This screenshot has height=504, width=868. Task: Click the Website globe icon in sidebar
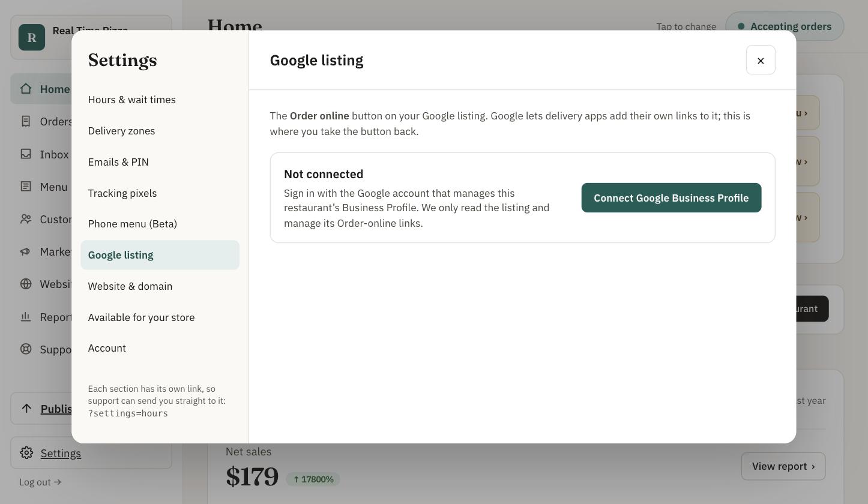click(x=26, y=284)
